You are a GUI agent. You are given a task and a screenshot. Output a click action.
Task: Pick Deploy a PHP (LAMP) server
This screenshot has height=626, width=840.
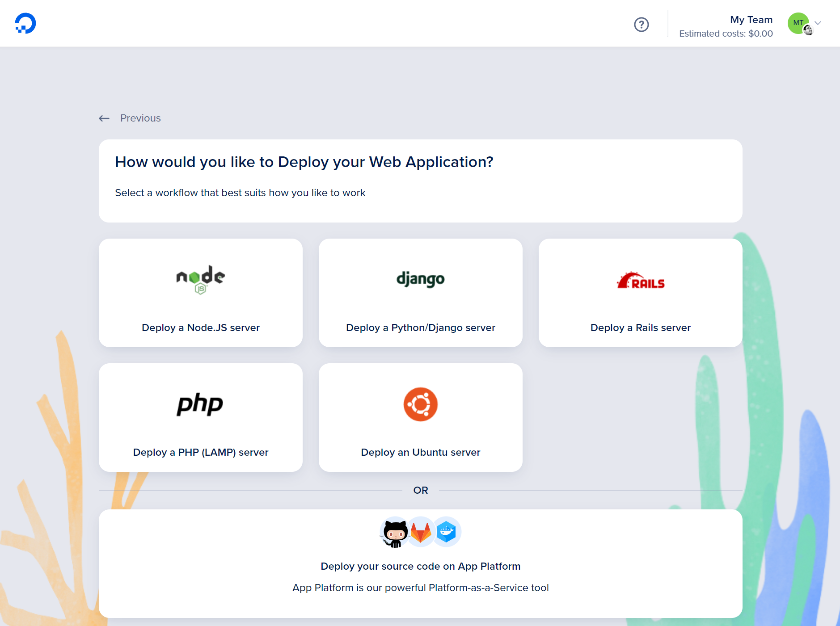(200, 452)
